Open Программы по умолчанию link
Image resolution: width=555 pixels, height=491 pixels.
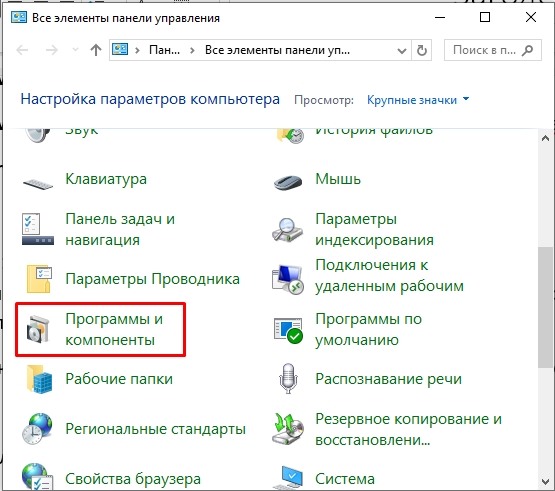tap(368, 329)
